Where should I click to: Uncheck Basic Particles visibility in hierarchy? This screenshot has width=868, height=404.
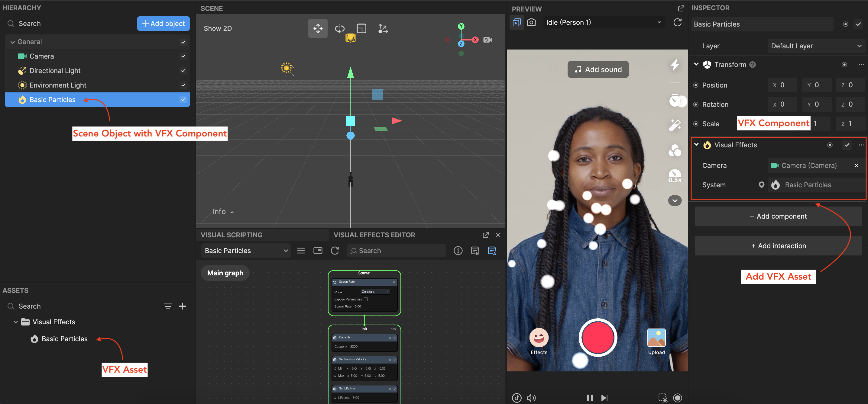183,100
